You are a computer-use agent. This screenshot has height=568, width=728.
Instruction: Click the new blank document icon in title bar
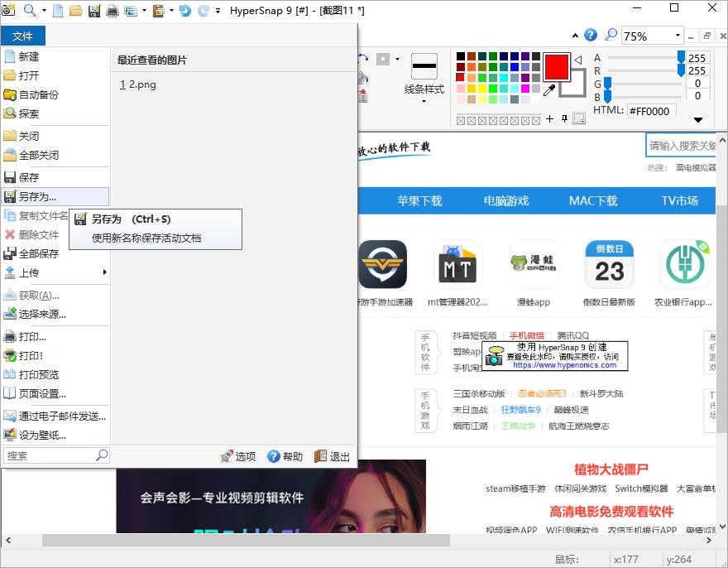click(57, 11)
